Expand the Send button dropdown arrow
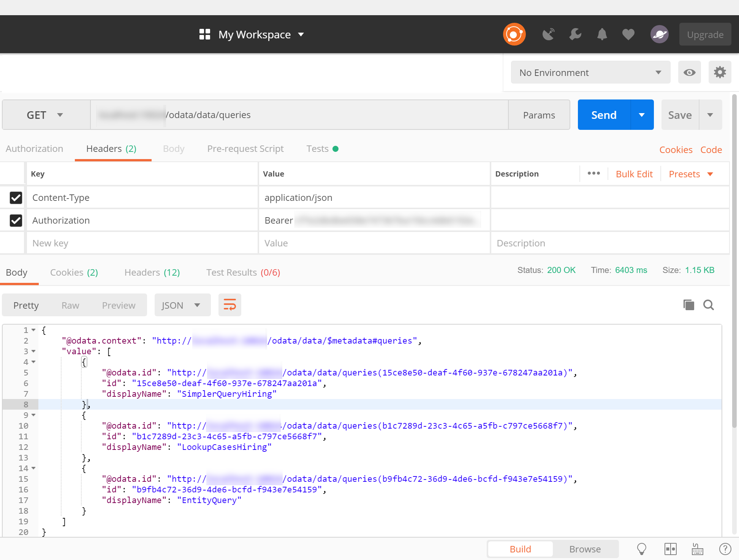739x560 pixels. pyautogui.click(x=642, y=115)
